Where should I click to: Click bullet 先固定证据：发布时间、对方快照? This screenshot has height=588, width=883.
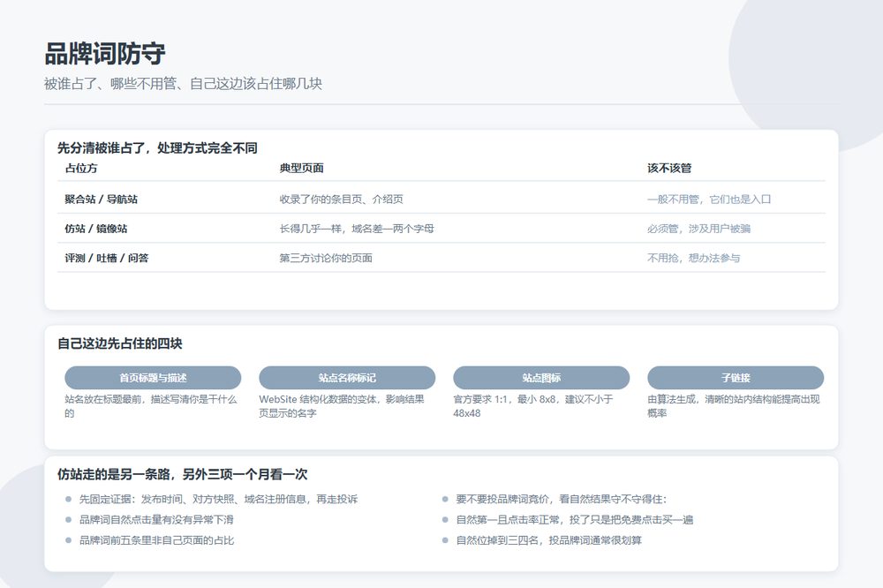pos(218,499)
